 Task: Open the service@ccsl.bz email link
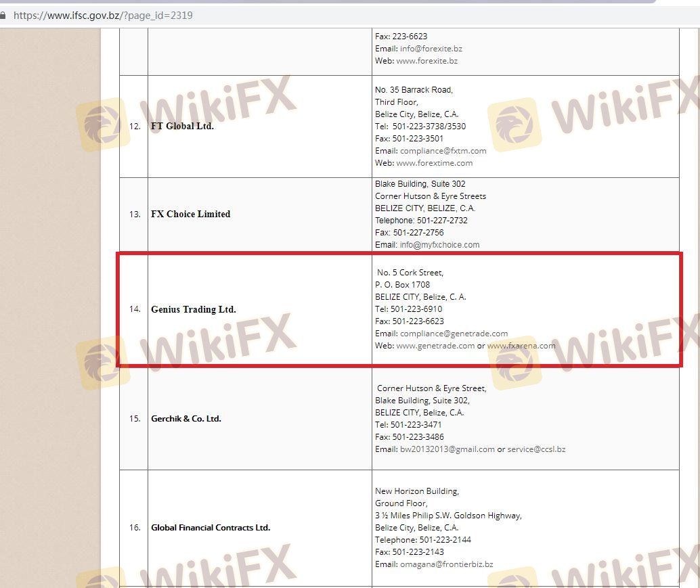coord(536,449)
